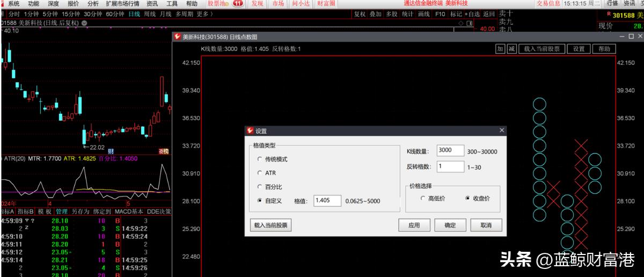Switch to 月线 period

pos(166,13)
